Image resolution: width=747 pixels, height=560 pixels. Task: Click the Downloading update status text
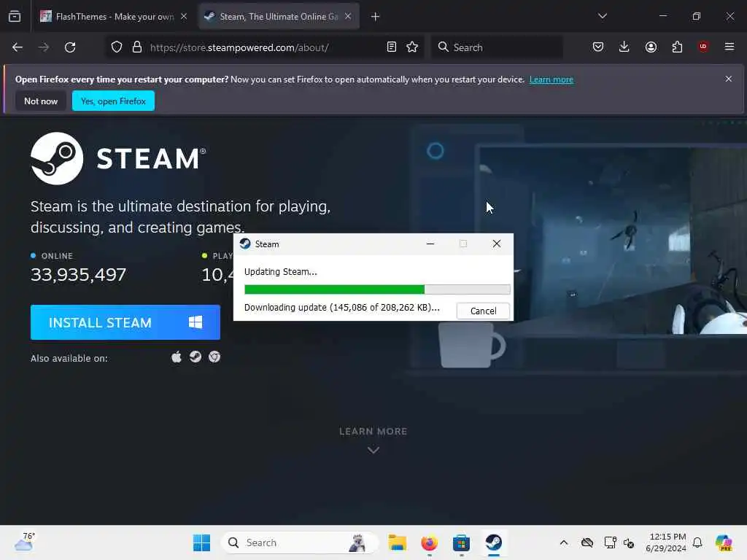click(x=341, y=308)
